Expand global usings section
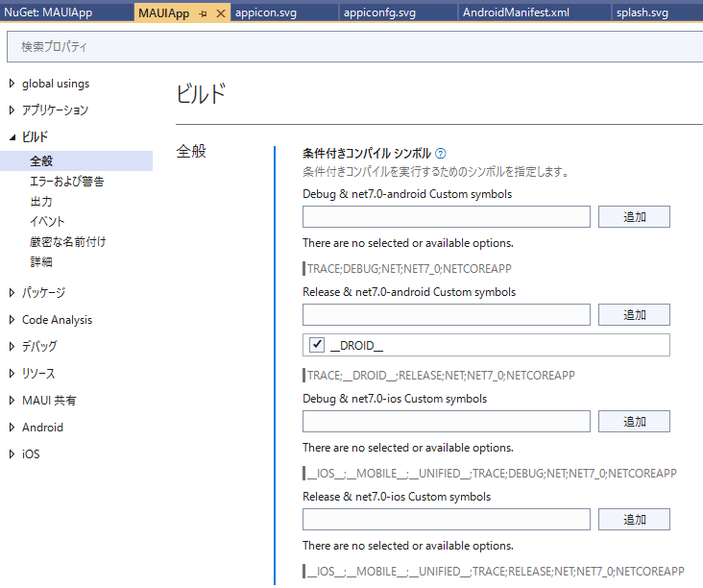The image size is (703, 588). (12, 84)
